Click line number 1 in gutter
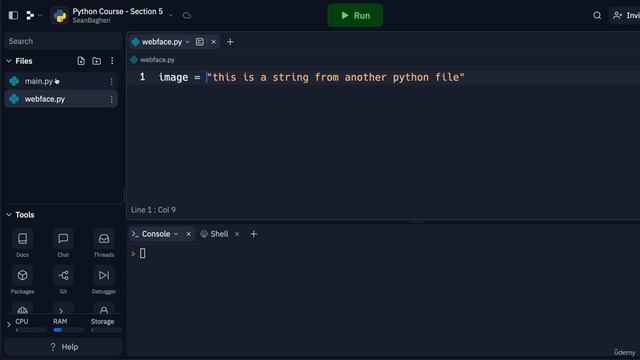The width and height of the screenshot is (640, 360). click(142, 77)
